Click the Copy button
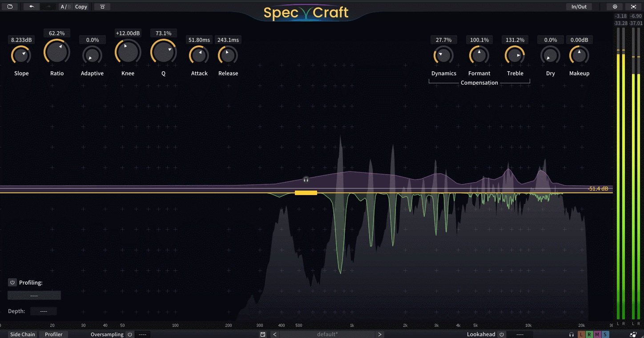 (81, 7)
